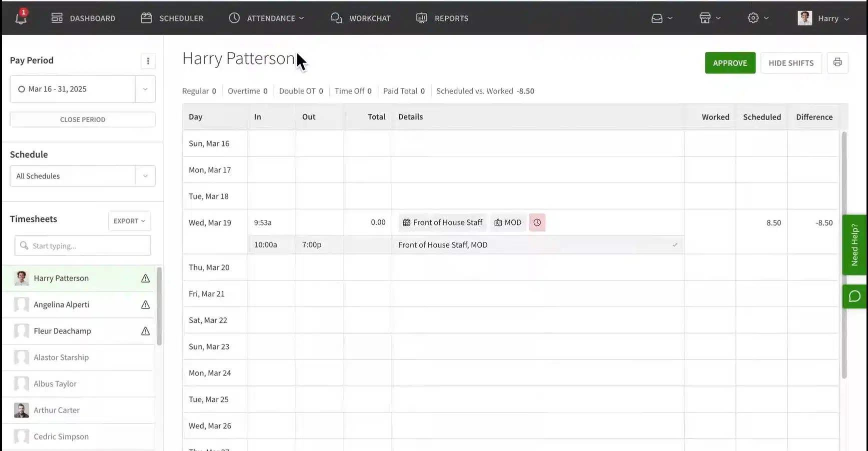Click the timesheet table vertical scrollbar

(843, 255)
